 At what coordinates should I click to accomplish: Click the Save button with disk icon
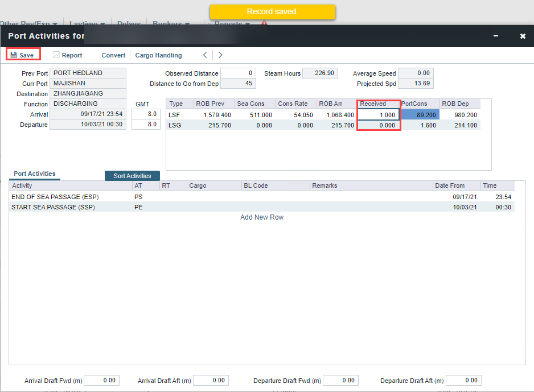pos(23,55)
